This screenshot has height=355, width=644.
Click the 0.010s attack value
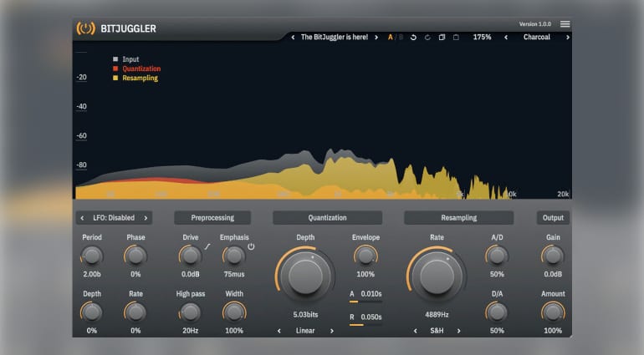(371, 294)
